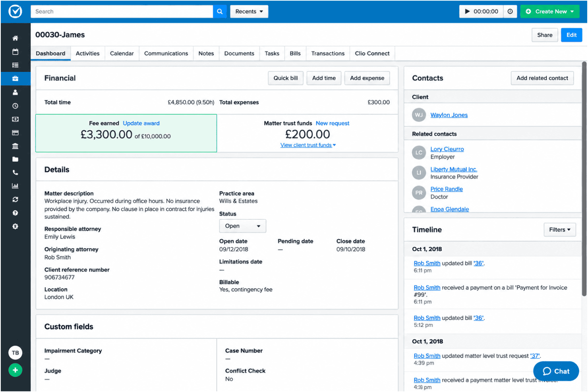The image size is (588, 392).
Task: Switch to the Activities tab
Action: 87,54
